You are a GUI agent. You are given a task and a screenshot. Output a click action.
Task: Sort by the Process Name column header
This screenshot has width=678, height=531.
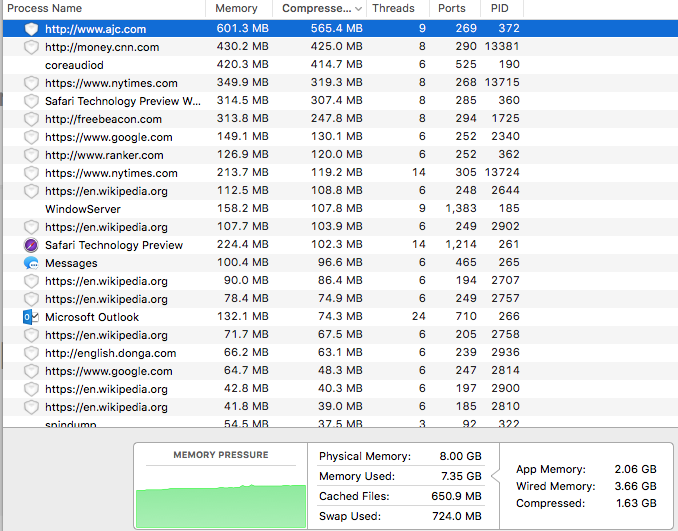[44, 8]
